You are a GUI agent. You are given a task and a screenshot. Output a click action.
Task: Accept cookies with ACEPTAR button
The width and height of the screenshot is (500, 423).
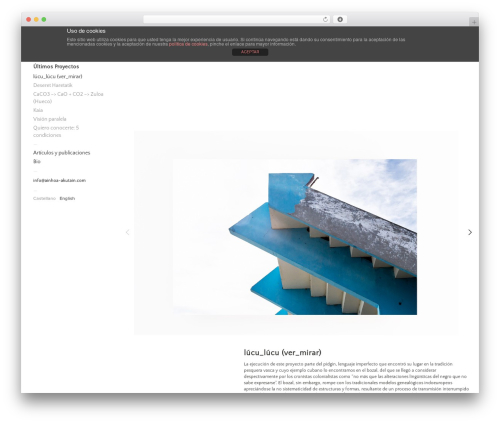click(x=250, y=52)
